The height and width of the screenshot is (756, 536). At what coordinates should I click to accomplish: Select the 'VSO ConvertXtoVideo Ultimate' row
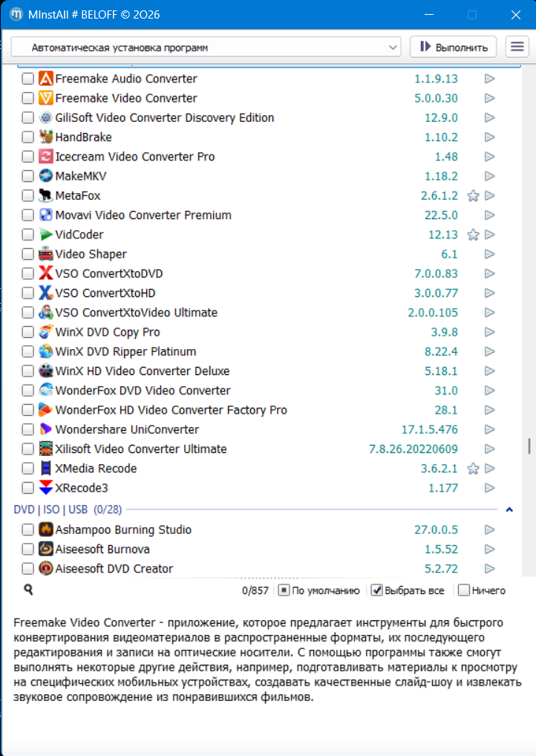(261, 313)
